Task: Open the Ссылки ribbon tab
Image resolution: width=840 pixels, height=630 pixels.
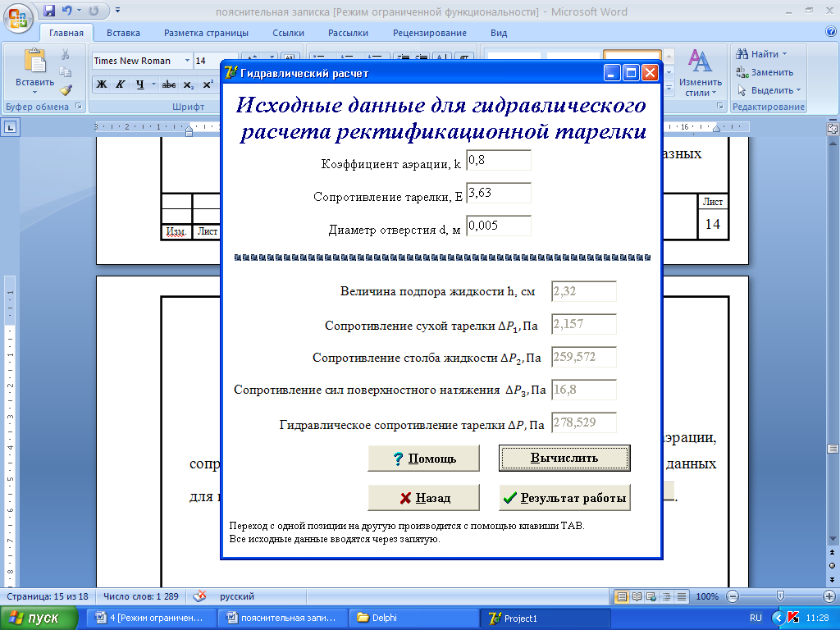Action: pyautogui.click(x=288, y=33)
